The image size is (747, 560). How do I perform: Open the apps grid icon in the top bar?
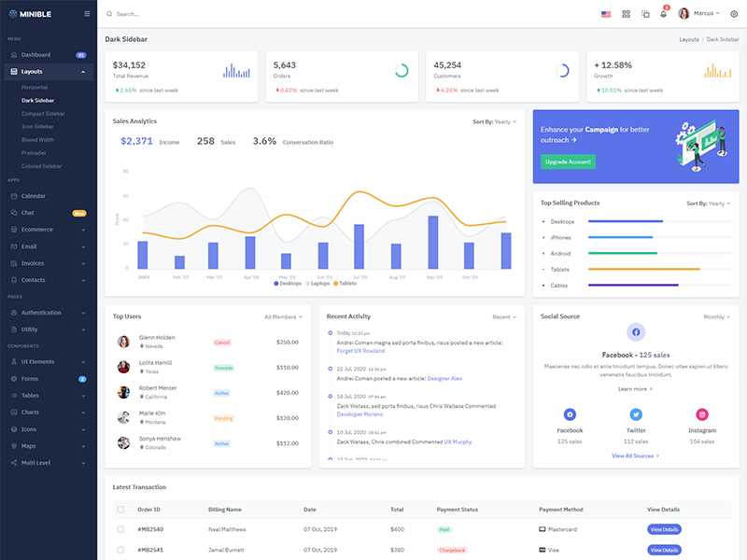pyautogui.click(x=624, y=13)
